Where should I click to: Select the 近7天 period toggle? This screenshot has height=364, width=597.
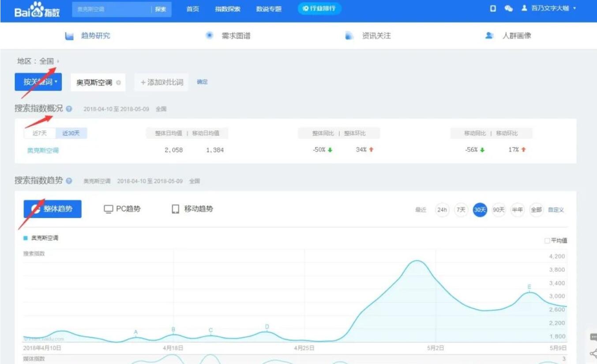[39, 133]
